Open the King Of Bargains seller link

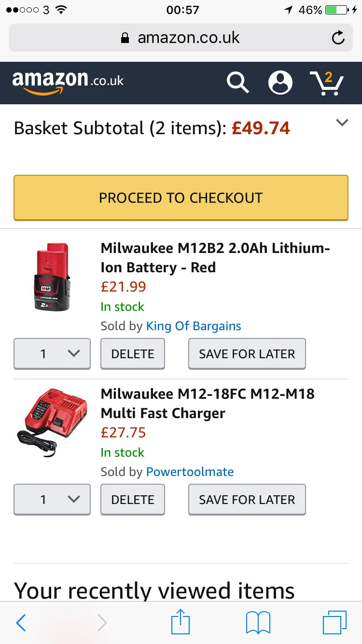pyautogui.click(x=194, y=326)
